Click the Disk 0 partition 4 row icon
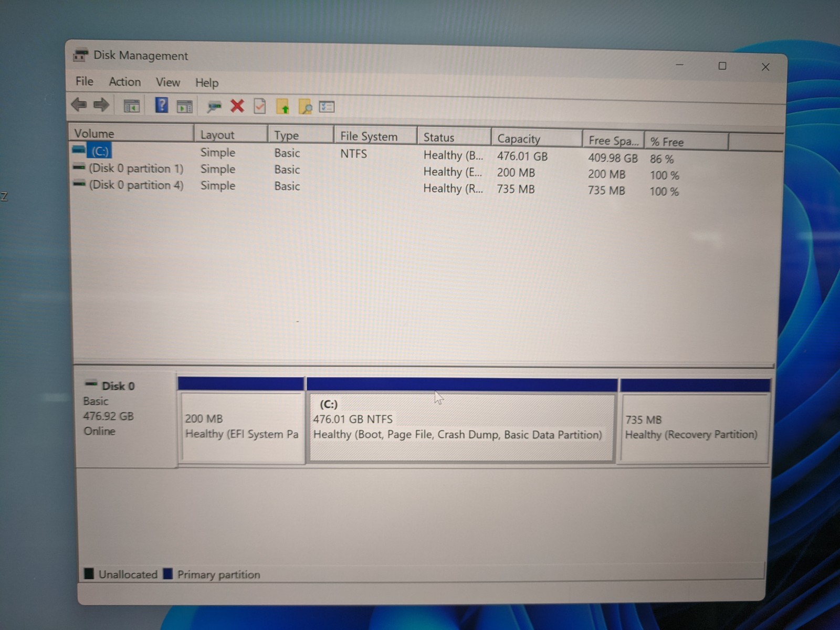This screenshot has width=840, height=630. (79, 184)
